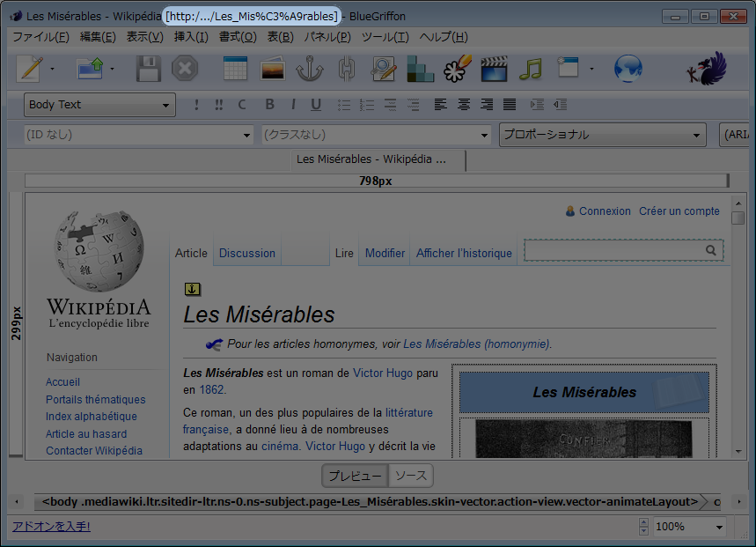
Task: Apply emphasis with the single exclamation icon
Action: click(196, 105)
